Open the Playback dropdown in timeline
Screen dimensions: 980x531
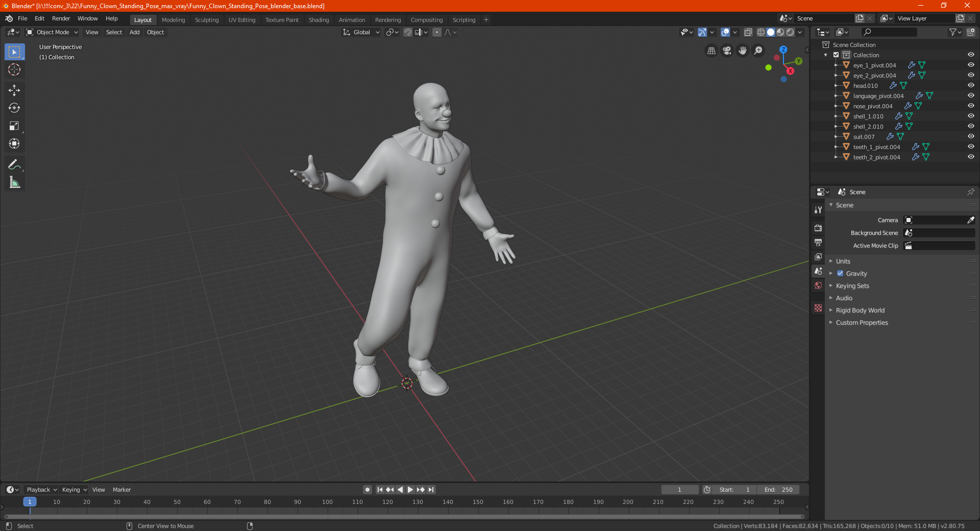point(41,490)
